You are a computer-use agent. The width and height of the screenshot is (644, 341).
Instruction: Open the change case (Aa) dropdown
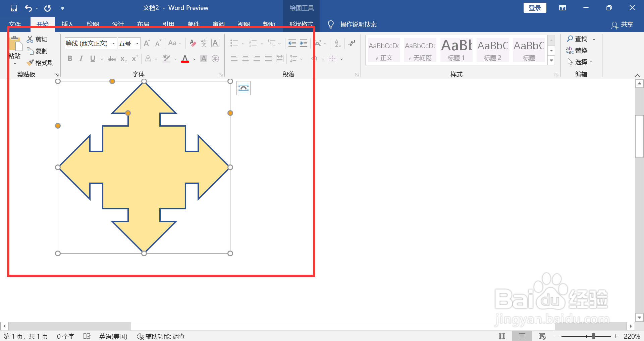pyautogui.click(x=174, y=43)
